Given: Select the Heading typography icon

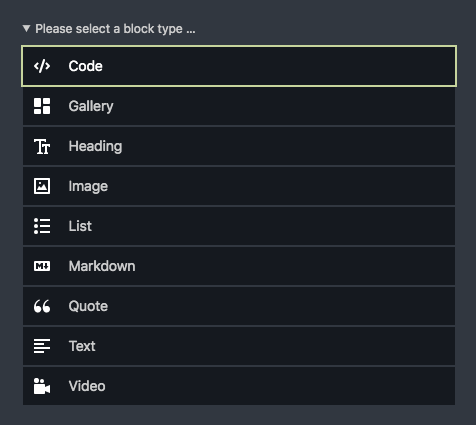Looking at the screenshot, I should 42,146.
